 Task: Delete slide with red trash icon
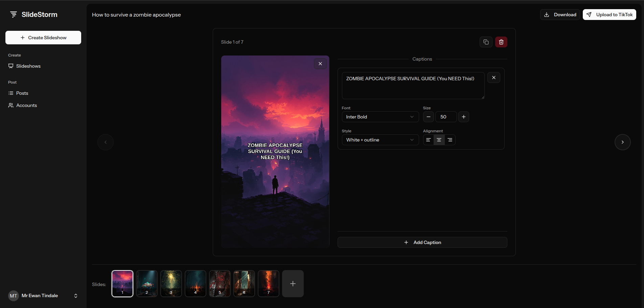(x=501, y=42)
